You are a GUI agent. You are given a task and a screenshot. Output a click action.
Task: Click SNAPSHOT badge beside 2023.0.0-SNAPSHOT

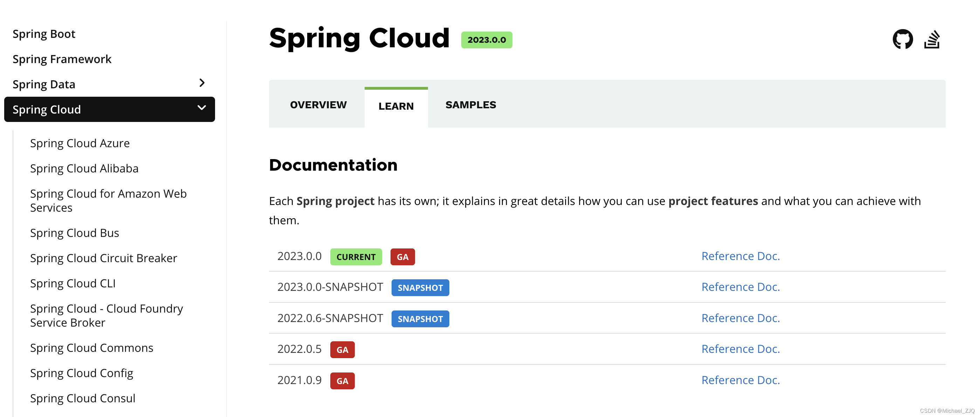coord(420,288)
